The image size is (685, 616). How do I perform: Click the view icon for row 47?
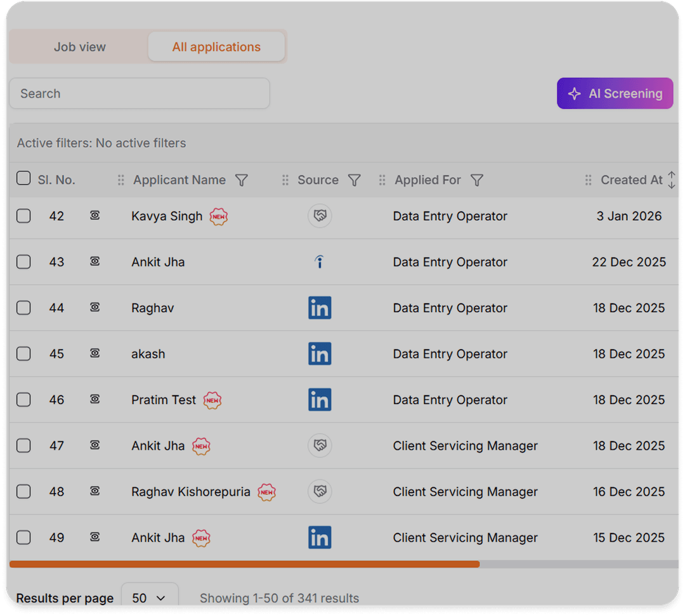click(95, 446)
